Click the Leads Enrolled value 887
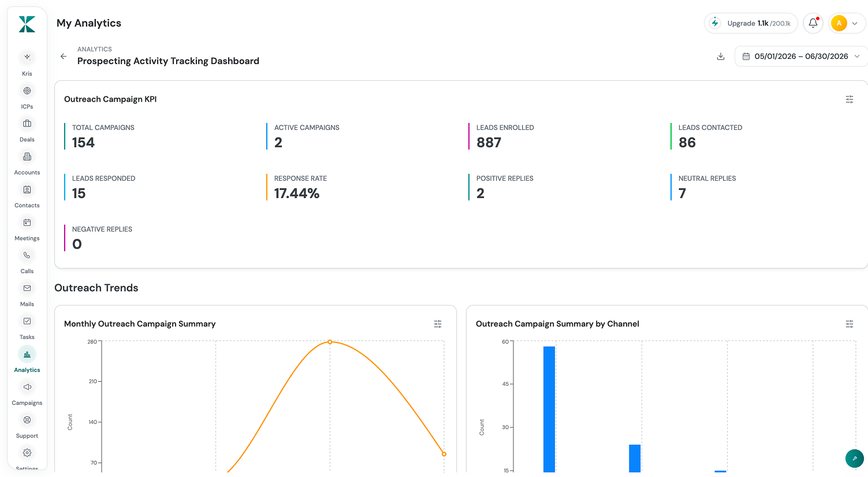 point(489,143)
